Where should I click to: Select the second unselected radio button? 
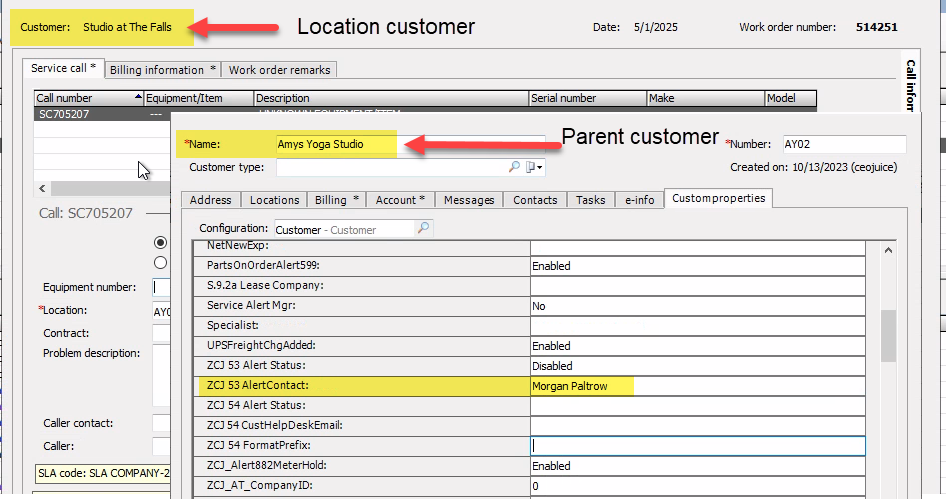(x=160, y=262)
